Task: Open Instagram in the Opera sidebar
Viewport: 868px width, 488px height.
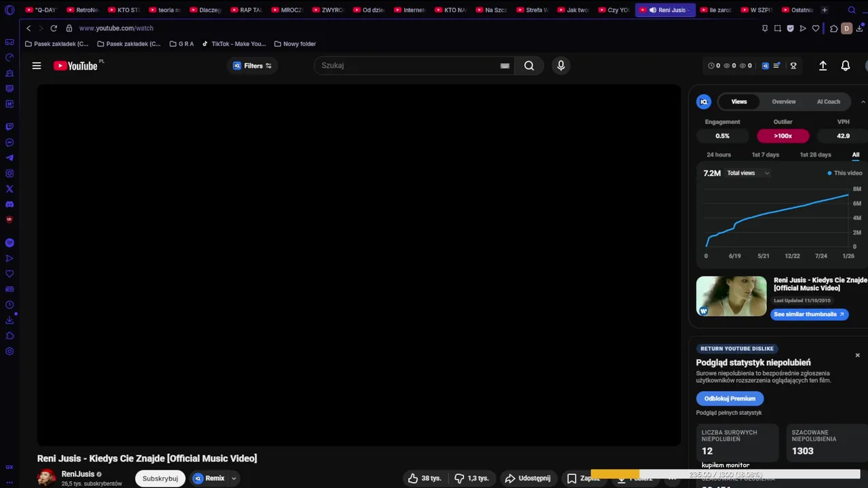Action: point(9,174)
